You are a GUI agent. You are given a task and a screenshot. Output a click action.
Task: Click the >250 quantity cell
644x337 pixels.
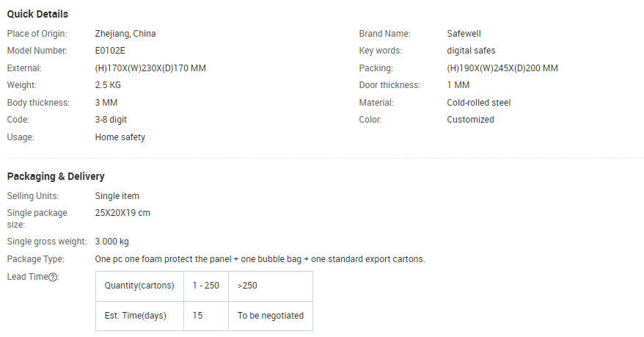(270, 286)
